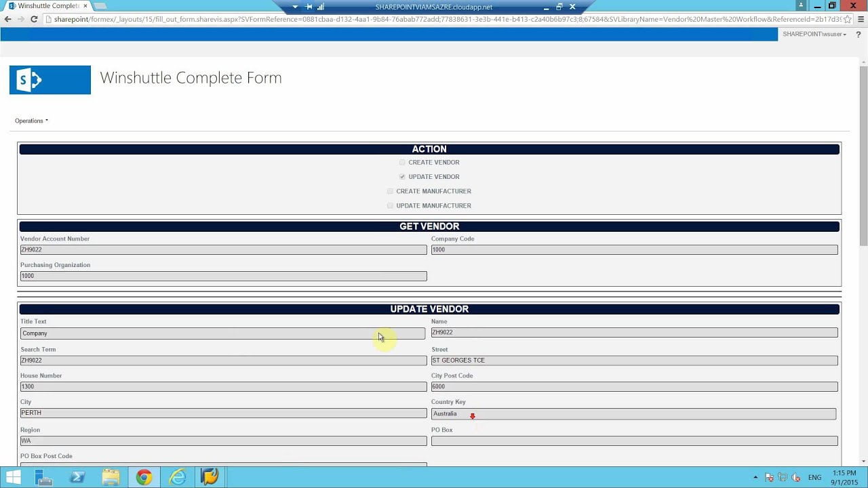Show hidden system tray icons
The height and width of the screenshot is (488, 868).
pos(755,477)
